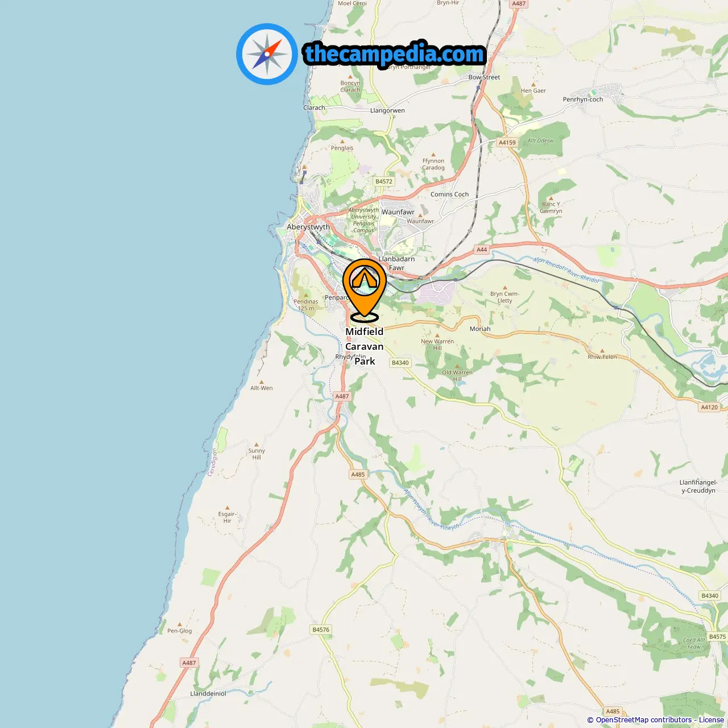
Task: Click the blue compass logo icon
Action: point(267,54)
